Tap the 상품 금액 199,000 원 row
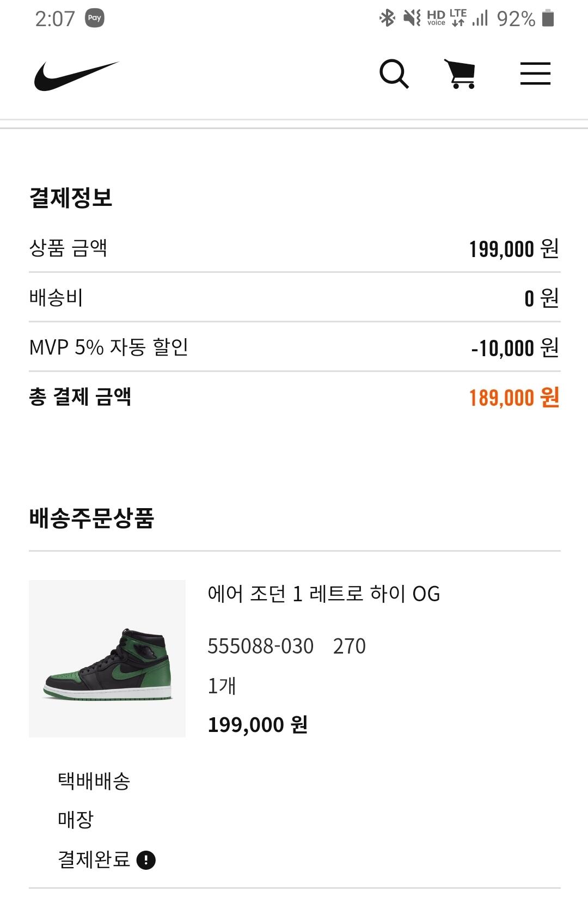Screen dimensions: 588x897 click(x=295, y=248)
